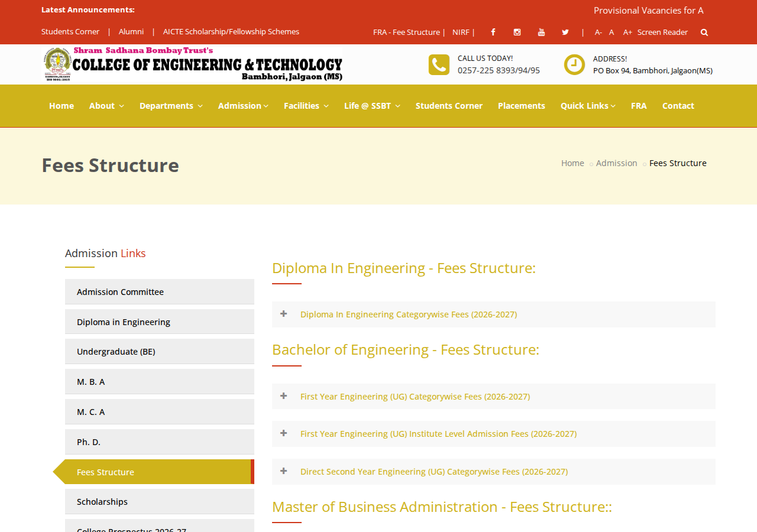This screenshot has height=532, width=757.
Task: Click plus icon beside Institute Level Admission Fees
Action: coord(284,433)
